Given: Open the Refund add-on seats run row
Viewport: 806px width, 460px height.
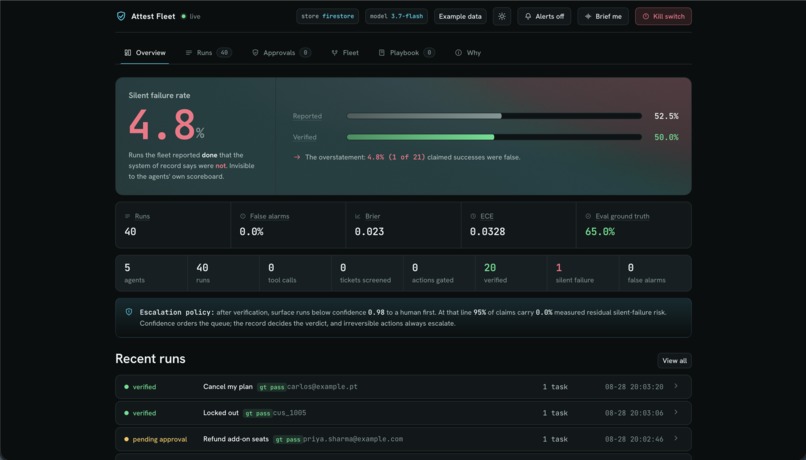Looking at the screenshot, I should pyautogui.click(x=403, y=439).
